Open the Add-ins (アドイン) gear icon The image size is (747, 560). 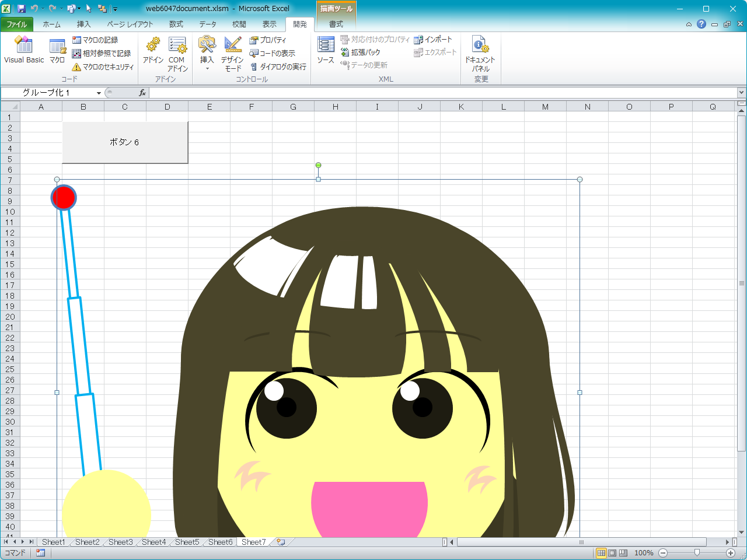click(153, 49)
